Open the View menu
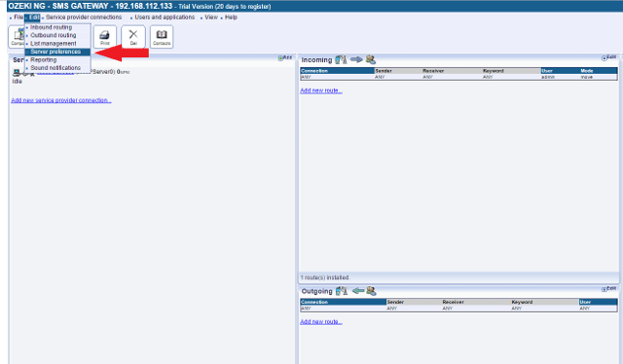The height and width of the screenshot is (364, 623). click(x=211, y=18)
